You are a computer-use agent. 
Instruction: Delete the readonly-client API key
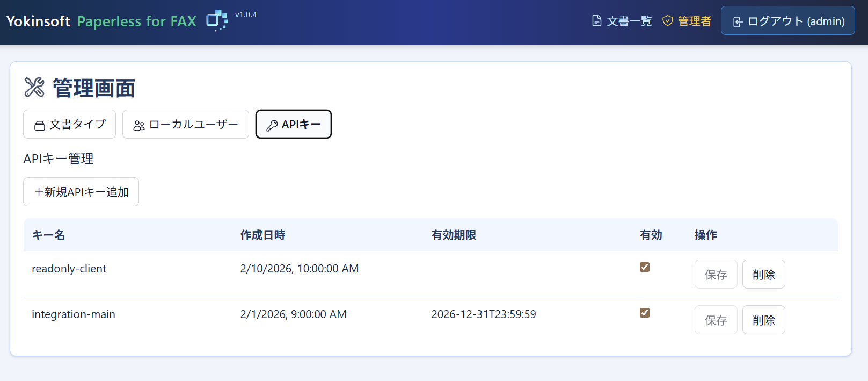[763, 274]
